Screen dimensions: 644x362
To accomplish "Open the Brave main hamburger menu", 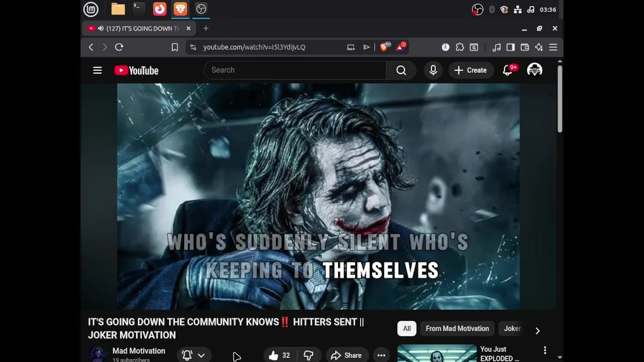I will (553, 47).
